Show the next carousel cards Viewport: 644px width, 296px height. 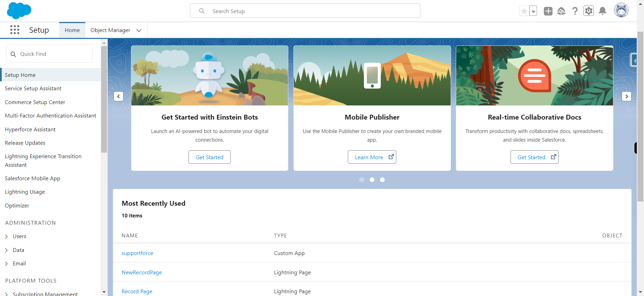click(x=626, y=96)
